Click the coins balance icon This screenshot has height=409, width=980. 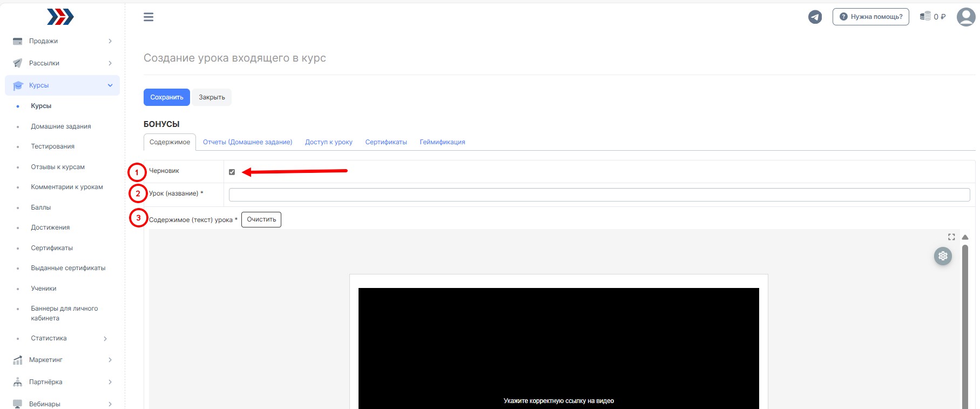[925, 16]
